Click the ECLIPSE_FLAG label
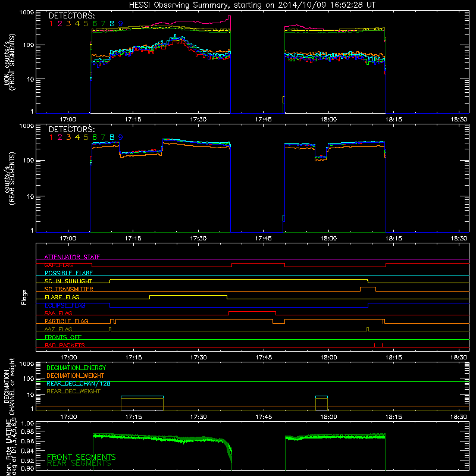The width and height of the screenshot is (476, 476). (x=65, y=305)
